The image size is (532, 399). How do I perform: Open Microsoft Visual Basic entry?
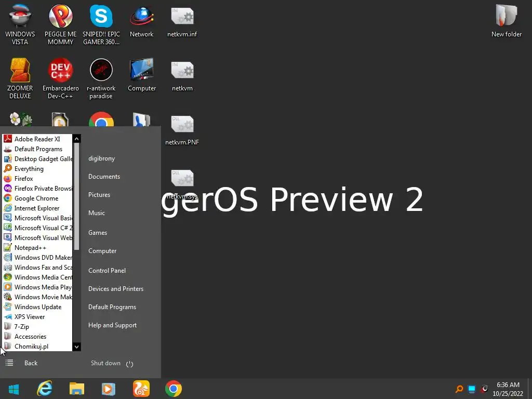click(x=37, y=218)
